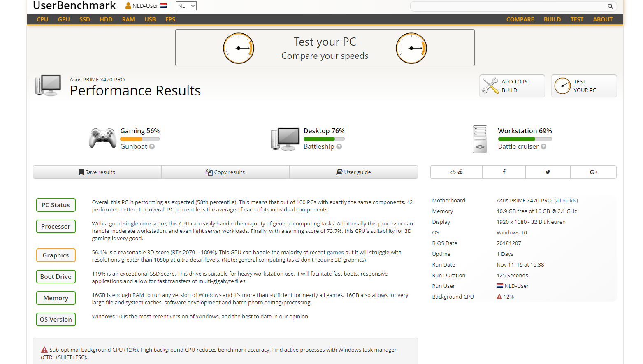
Task: Click the Memory value 10.9 GB free
Action: pos(537,211)
